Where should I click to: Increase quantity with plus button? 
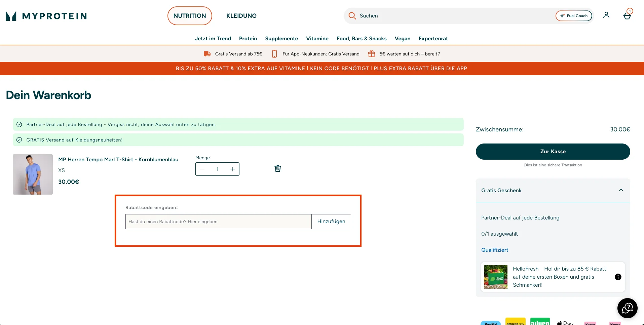(x=233, y=169)
